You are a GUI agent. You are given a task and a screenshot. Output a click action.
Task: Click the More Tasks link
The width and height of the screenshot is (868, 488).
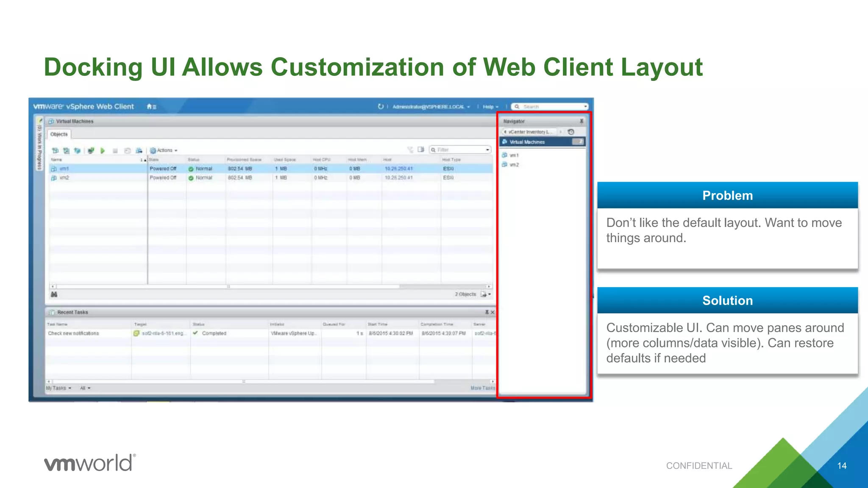tap(483, 388)
